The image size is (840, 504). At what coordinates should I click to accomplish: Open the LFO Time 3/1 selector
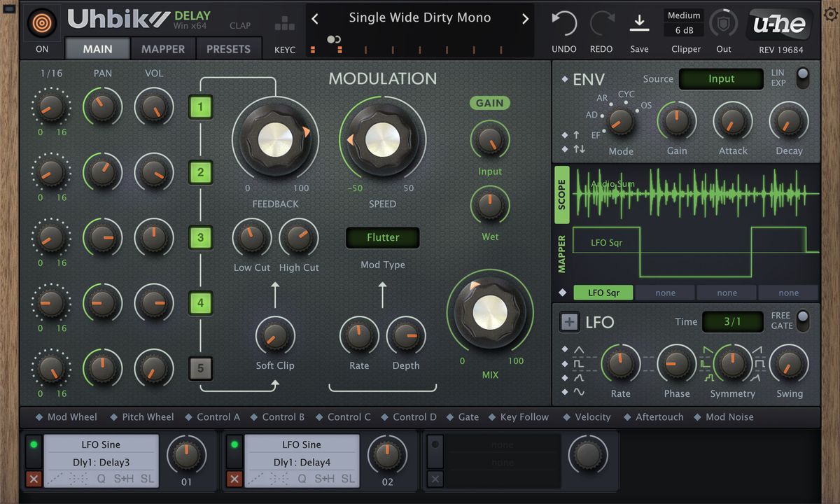tap(732, 322)
